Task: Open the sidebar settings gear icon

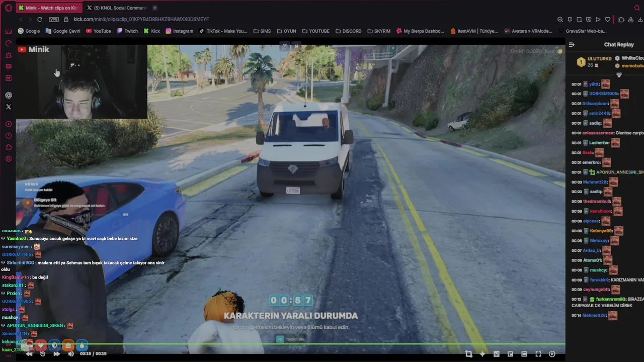Action: click(9, 159)
